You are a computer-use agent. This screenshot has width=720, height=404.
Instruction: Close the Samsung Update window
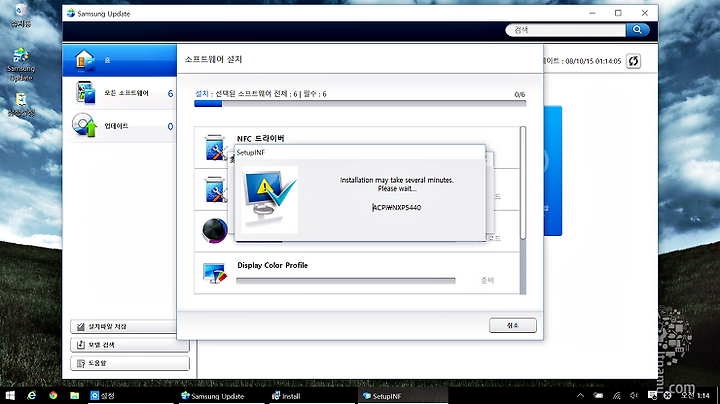click(645, 13)
